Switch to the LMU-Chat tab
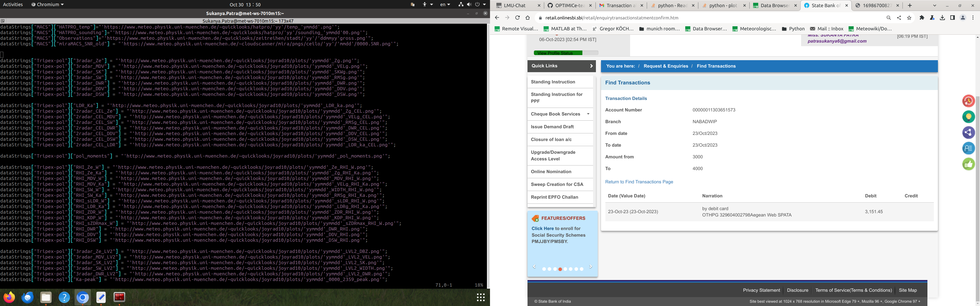980x306 pixels. [514, 5]
